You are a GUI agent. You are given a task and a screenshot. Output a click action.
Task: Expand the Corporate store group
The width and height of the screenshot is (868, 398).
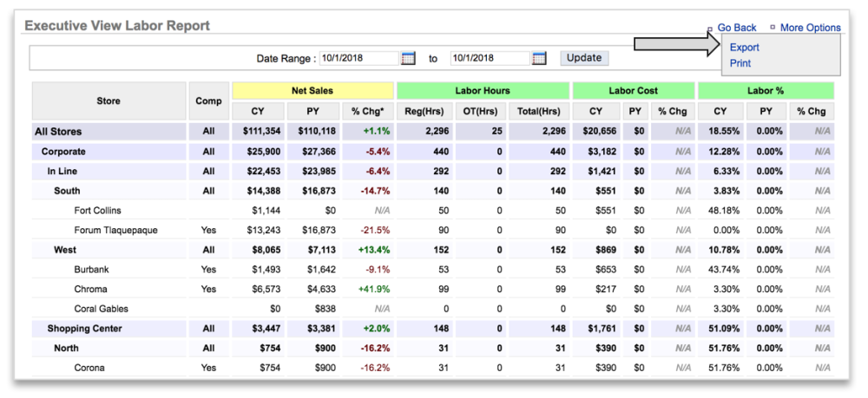point(63,152)
